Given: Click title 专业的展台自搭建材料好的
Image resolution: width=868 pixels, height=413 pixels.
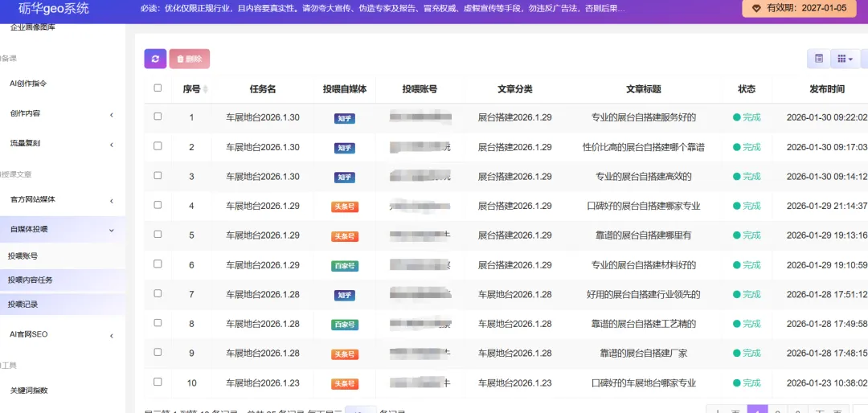Looking at the screenshot, I should (644, 264).
